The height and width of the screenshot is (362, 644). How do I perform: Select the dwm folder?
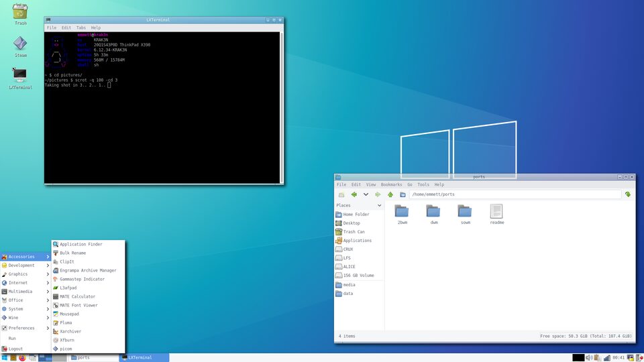coord(434,215)
